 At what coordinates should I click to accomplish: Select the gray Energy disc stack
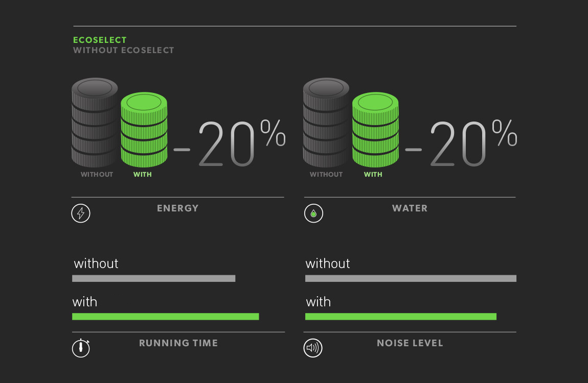click(x=95, y=123)
